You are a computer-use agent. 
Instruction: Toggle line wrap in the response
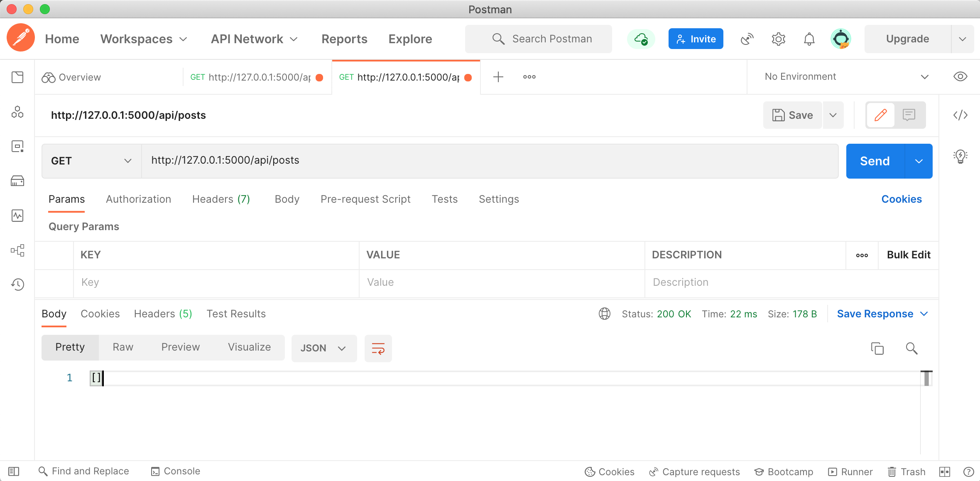tap(378, 348)
